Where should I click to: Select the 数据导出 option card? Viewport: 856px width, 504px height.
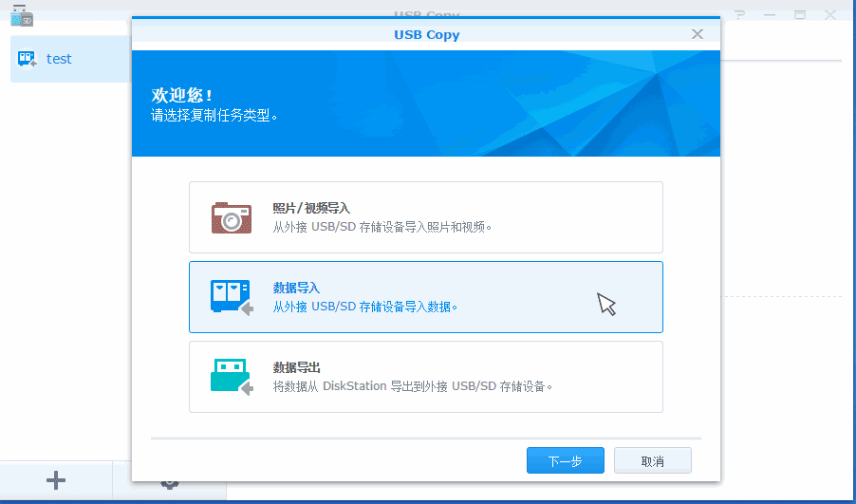[x=426, y=377]
